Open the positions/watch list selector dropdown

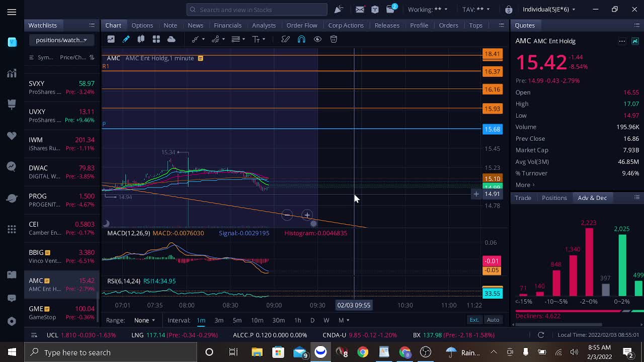click(61, 40)
